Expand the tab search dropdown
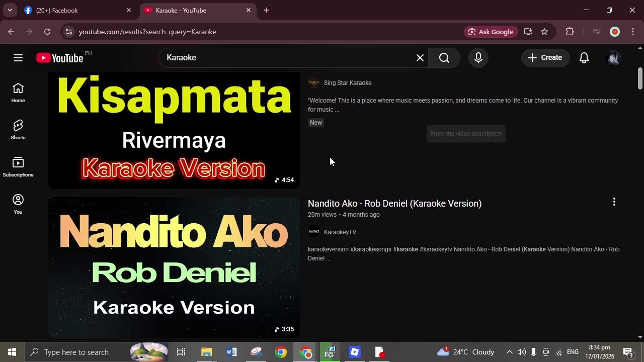Screen dimensions: 644x362 coord(10,10)
